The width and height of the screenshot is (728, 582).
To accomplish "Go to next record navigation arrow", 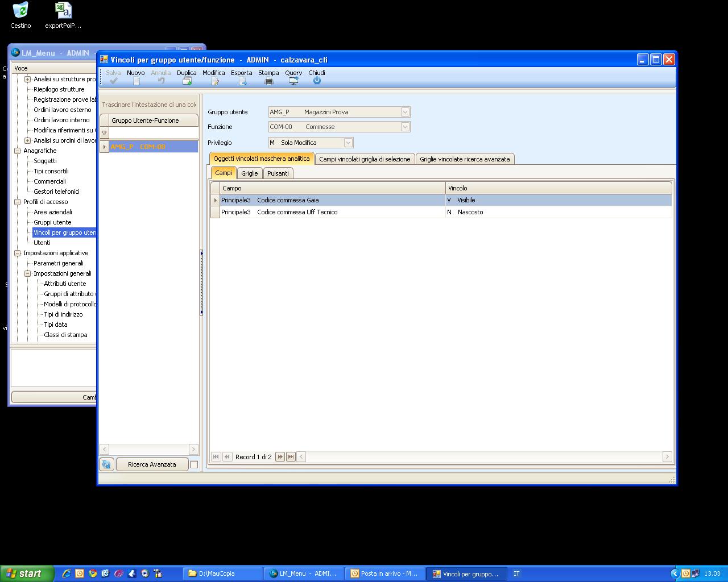I will [x=280, y=456].
